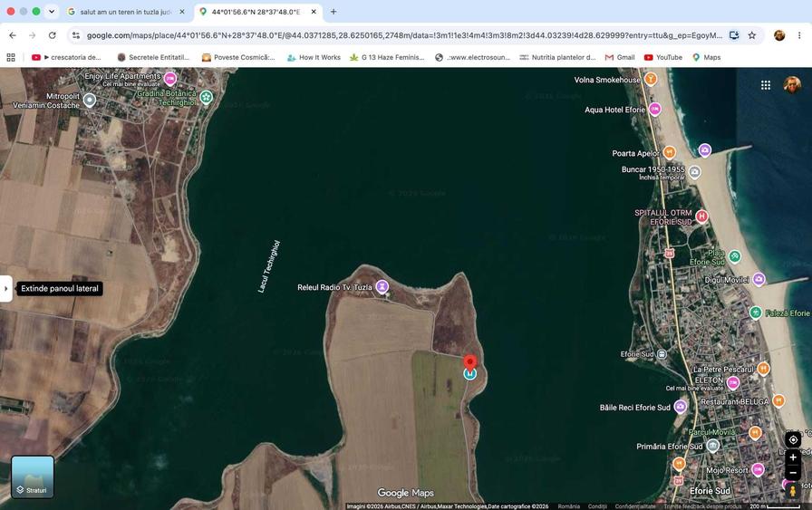The height and width of the screenshot is (510, 812).
Task: Open the YouTube bookmark
Action: (x=663, y=57)
